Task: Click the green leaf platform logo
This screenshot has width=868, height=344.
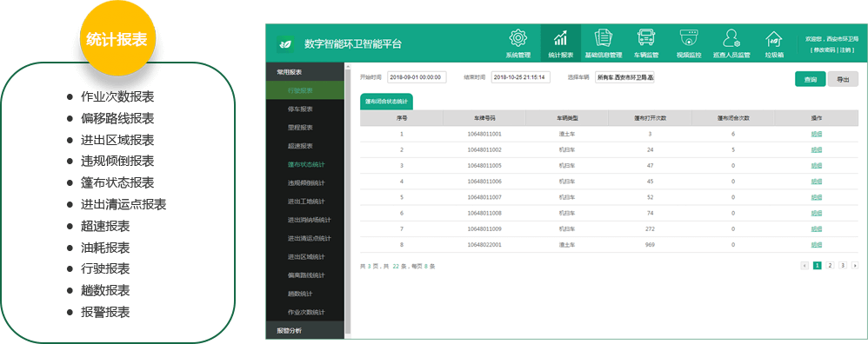Action: click(x=285, y=43)
